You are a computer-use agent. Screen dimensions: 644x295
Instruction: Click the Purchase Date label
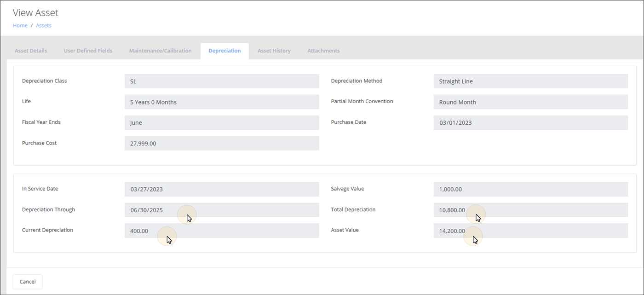pyautogui.click(x=349, y=122)
